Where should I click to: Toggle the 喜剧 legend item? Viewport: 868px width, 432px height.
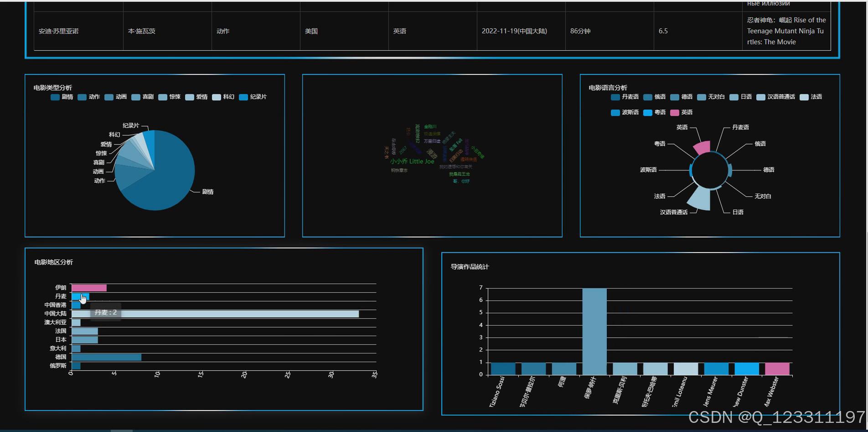coord(142,97)
